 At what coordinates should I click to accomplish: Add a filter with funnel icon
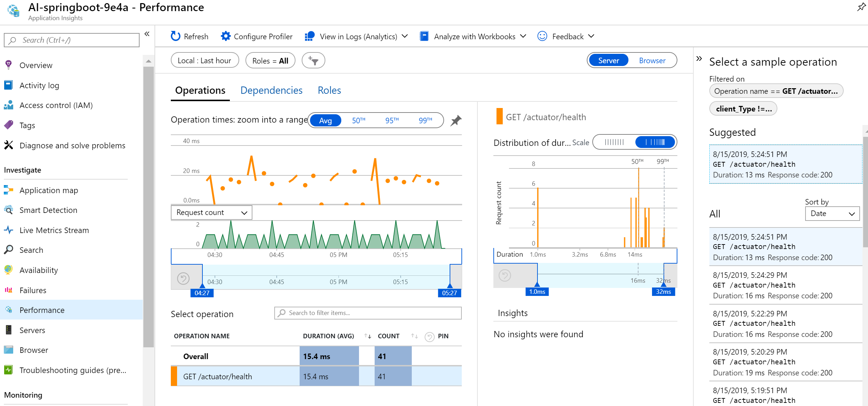tap(313, 60)
